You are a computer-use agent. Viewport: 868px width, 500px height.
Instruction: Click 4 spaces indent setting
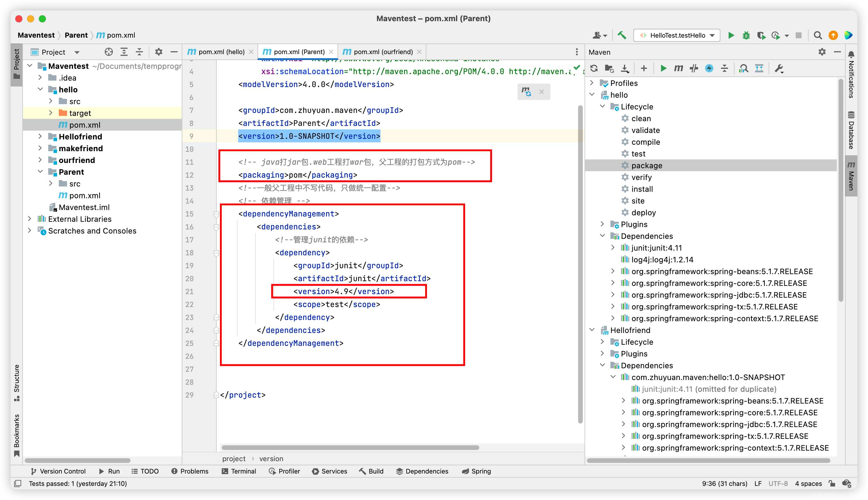click(808, 484)
